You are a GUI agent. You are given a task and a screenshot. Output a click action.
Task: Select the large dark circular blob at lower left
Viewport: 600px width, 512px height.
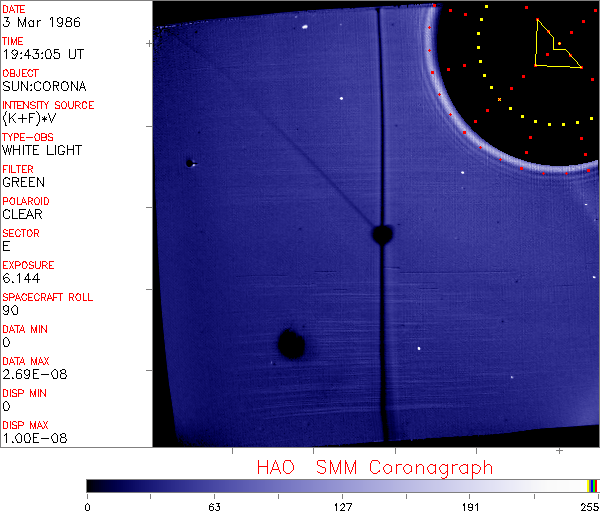(x=291, y=344)
